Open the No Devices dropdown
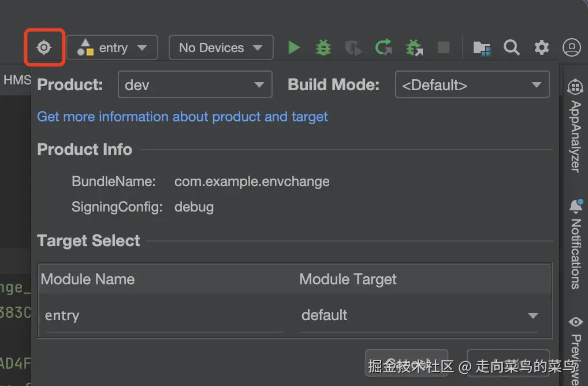This screenshot has height=386, width=588. click(x=221, y=48)
